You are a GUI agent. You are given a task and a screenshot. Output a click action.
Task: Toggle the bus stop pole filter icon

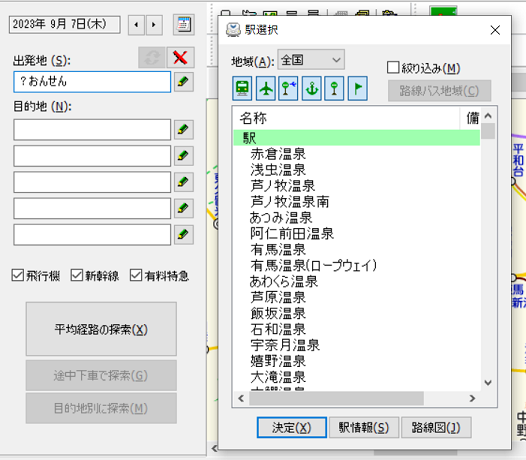click(334, 89)
